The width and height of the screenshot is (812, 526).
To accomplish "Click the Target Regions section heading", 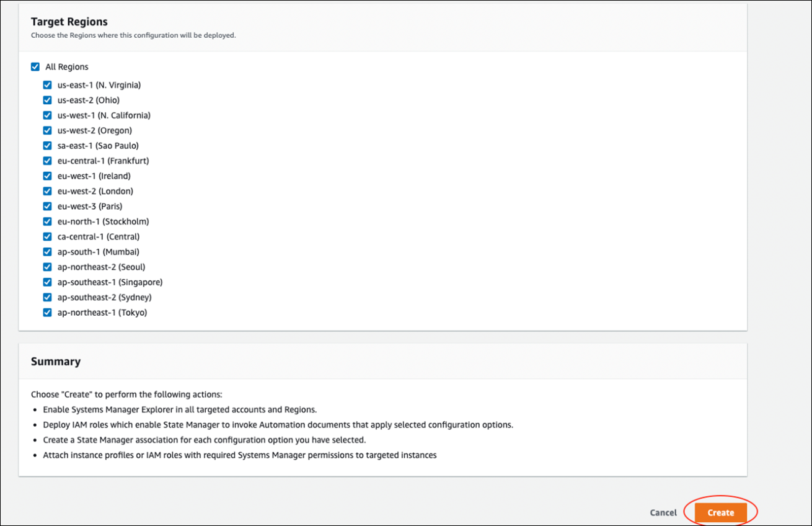I will 69,22.
